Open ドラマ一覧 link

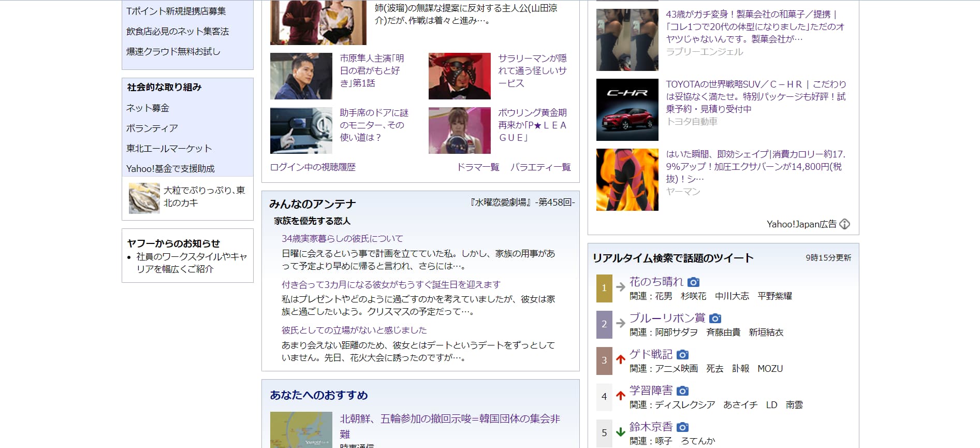pos(478,167)
